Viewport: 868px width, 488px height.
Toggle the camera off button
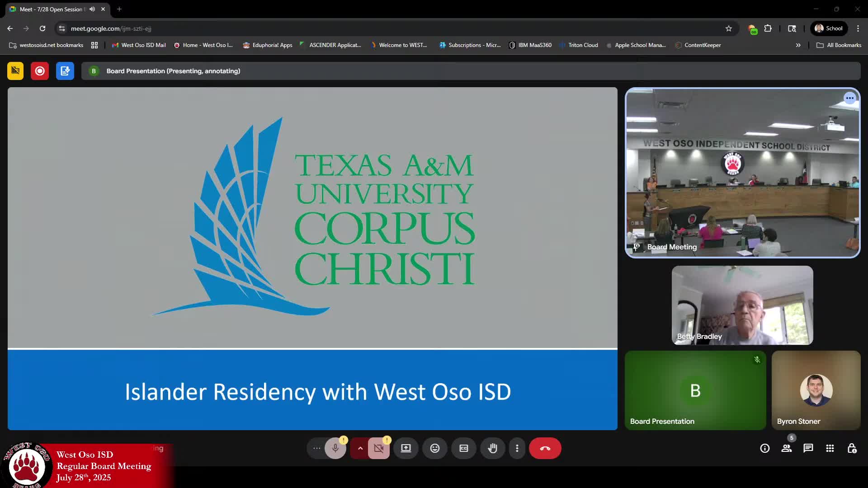tap(379, 448)
